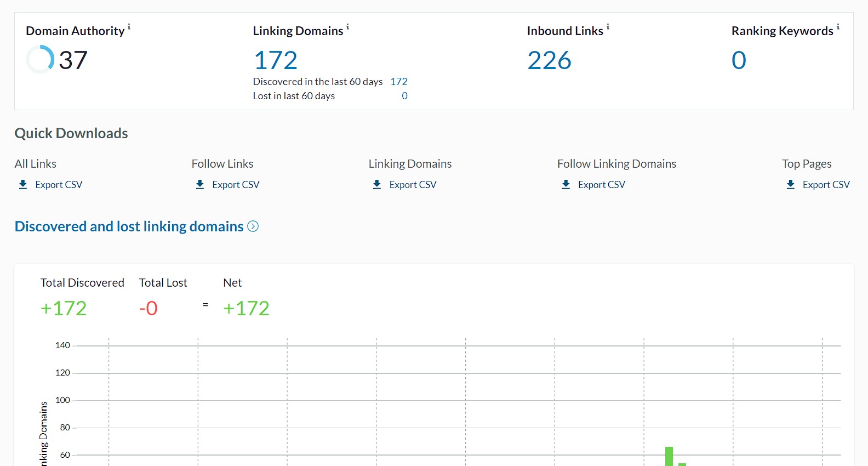The image size is (868, 466).
Task: Click the Follow Links label
Action: [222, 164]
